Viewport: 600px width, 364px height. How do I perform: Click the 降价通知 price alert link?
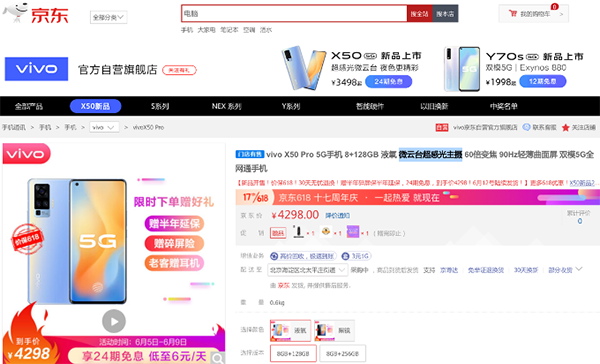click(x=338, y=216)
